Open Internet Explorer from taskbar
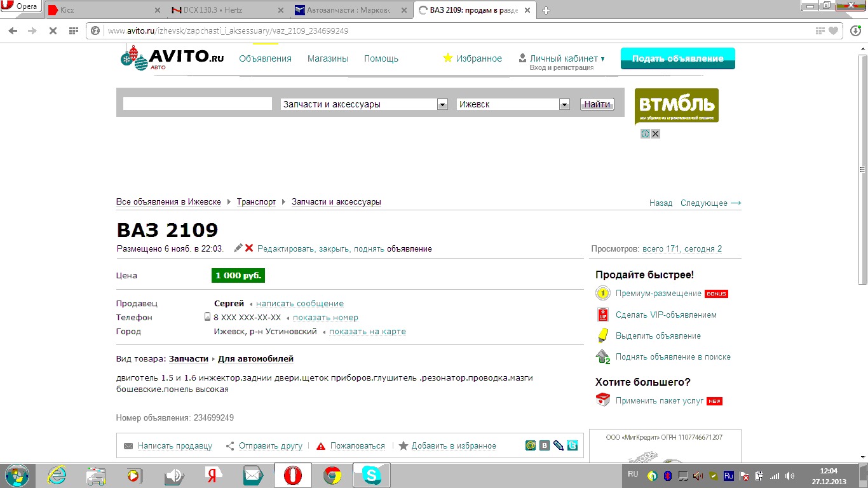 (x=57, y=475)
